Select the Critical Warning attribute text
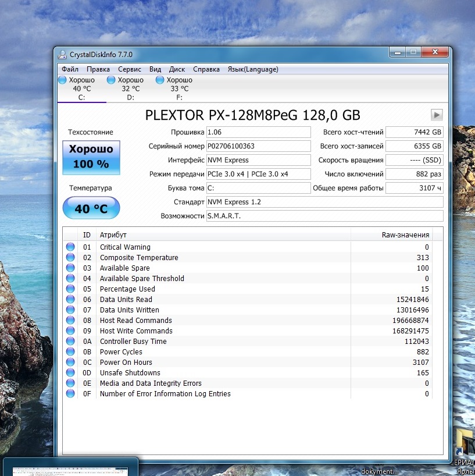This screenshot has width=475, height=476. click(x=125, y=247)
